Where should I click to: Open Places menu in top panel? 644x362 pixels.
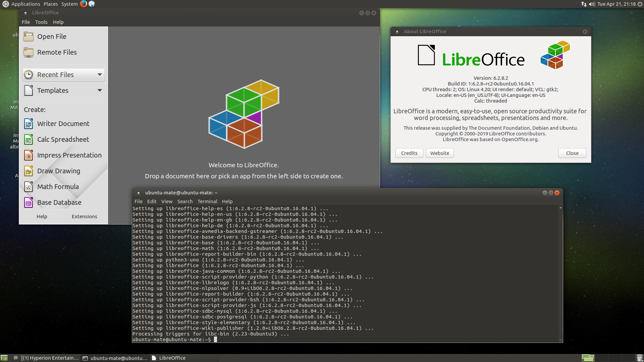coord(51,4)
